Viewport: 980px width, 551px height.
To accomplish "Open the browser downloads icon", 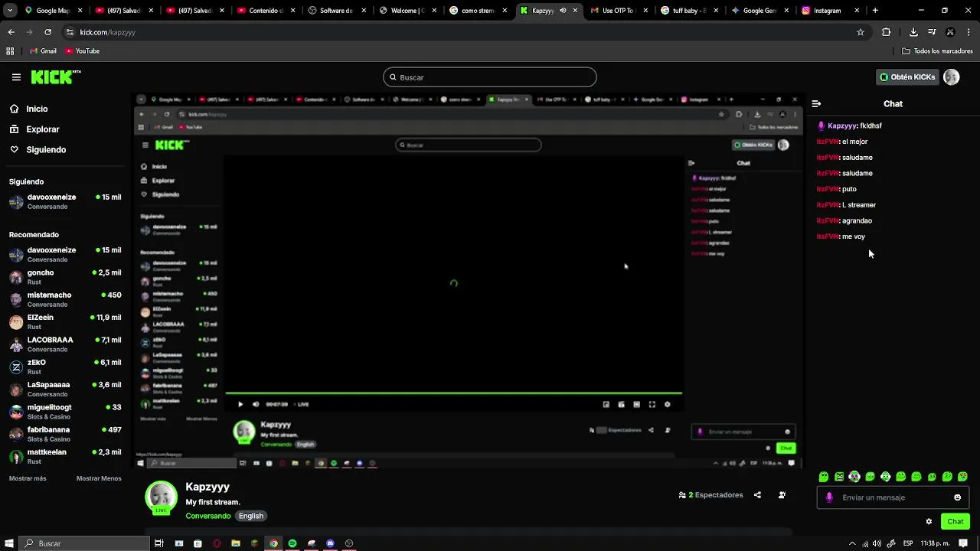I will [913, 32].
